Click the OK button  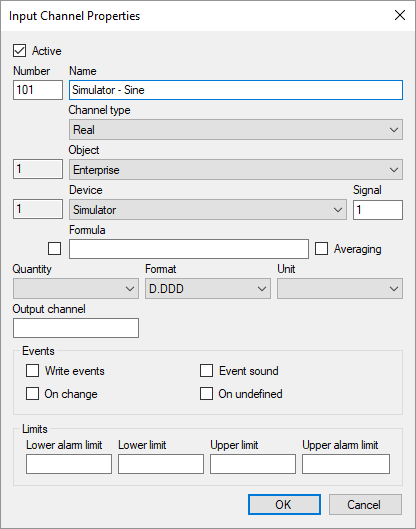click(284, 505)
